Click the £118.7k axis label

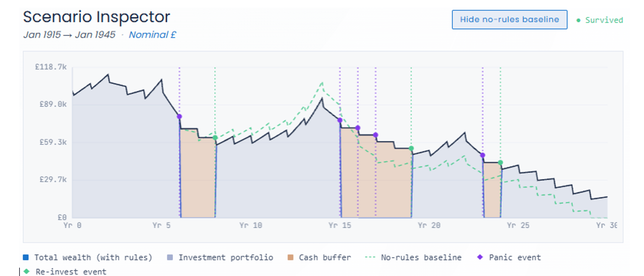coord(51,67)
